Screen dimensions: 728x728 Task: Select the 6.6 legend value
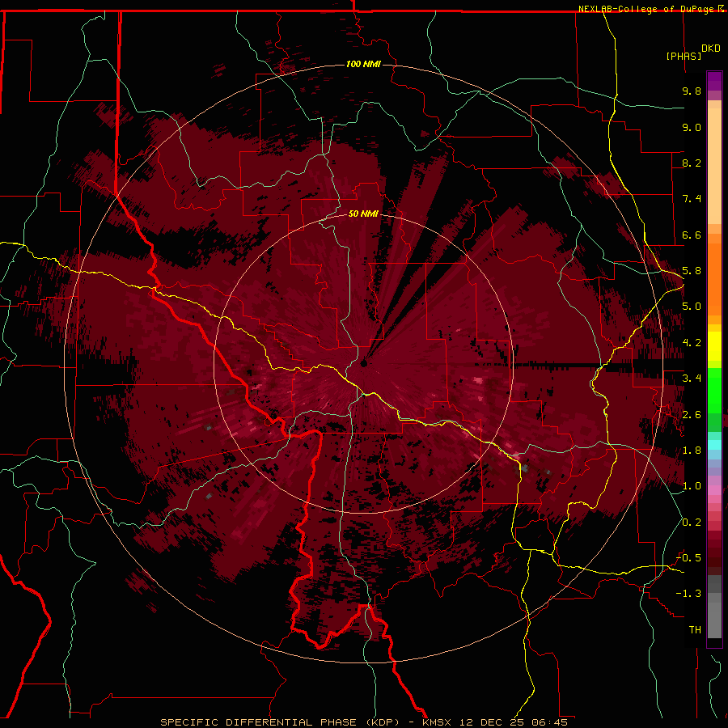click(x=692, y=235)
